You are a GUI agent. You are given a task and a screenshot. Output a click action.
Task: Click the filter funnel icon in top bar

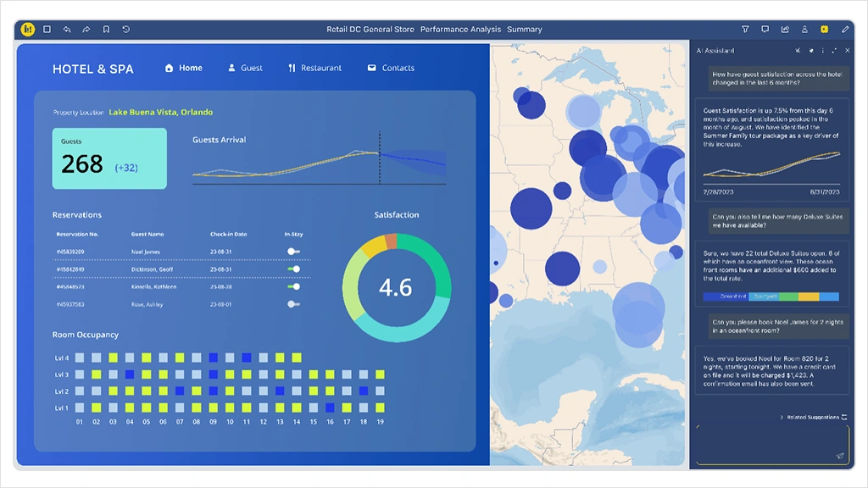745,29
